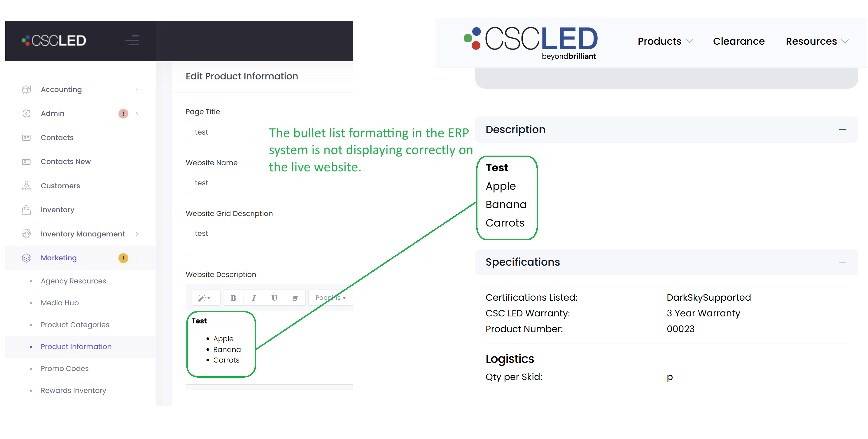Click the Inventory shopping bag icon in the sidebar
Viewport: 868px width, 439px height.
coord(26,210)
